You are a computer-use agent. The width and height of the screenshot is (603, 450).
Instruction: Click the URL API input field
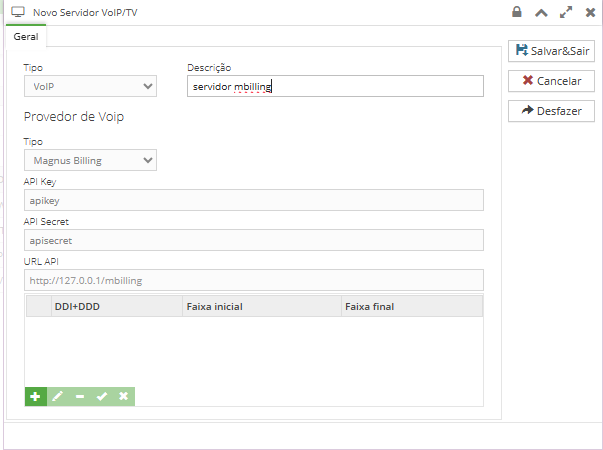point(253,280)
